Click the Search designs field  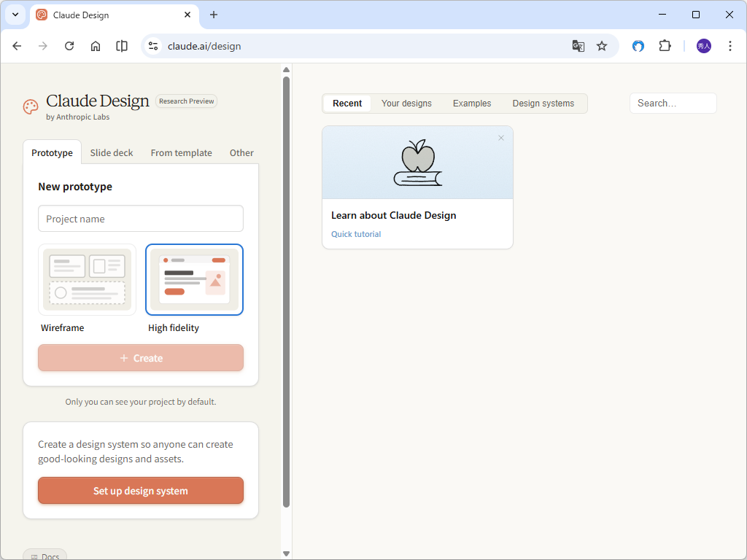point(673,104)
